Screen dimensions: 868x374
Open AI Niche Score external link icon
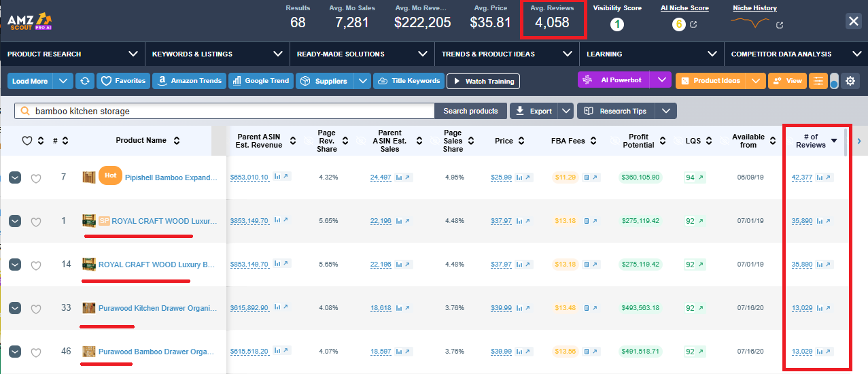point(693,25)
